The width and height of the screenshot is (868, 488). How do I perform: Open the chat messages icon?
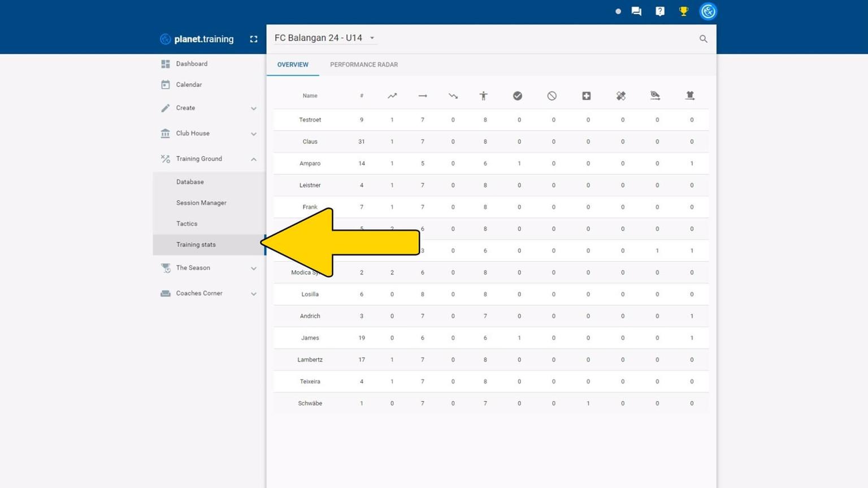click(636, 11)
